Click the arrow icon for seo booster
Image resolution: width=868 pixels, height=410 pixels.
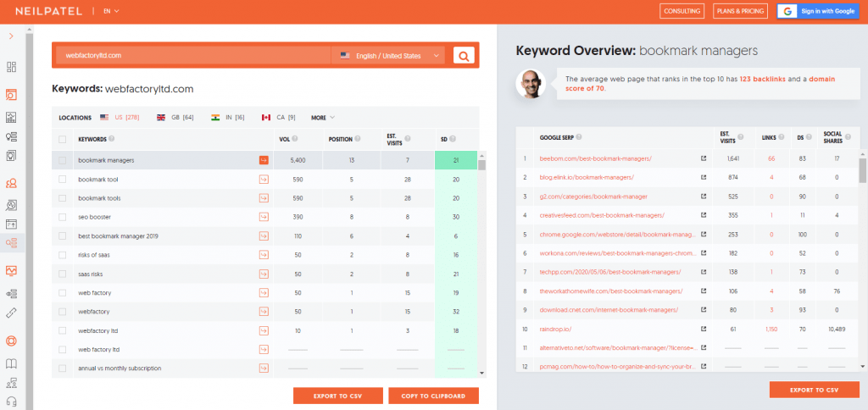tap(264, 217)
